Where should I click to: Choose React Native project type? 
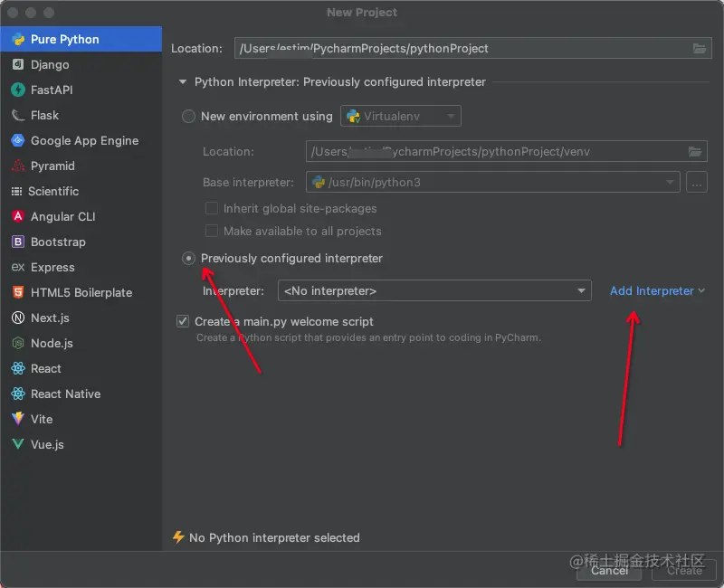(x=81, y=394)
